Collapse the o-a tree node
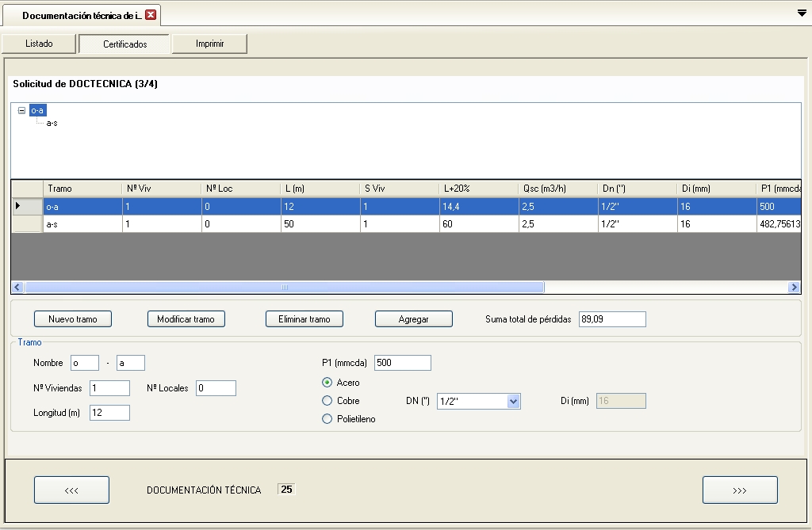 pyautogui.click(x=21, y=110)
